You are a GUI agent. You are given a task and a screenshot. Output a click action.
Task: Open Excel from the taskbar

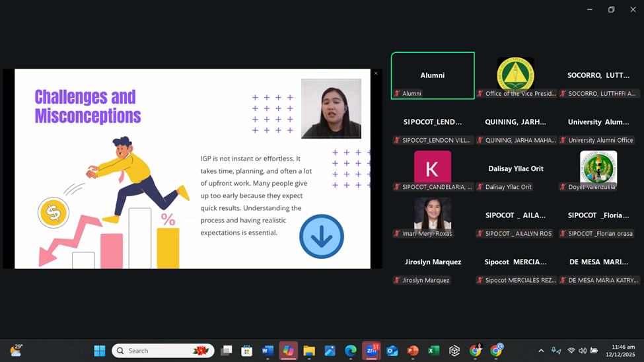(x=433, y=351)
